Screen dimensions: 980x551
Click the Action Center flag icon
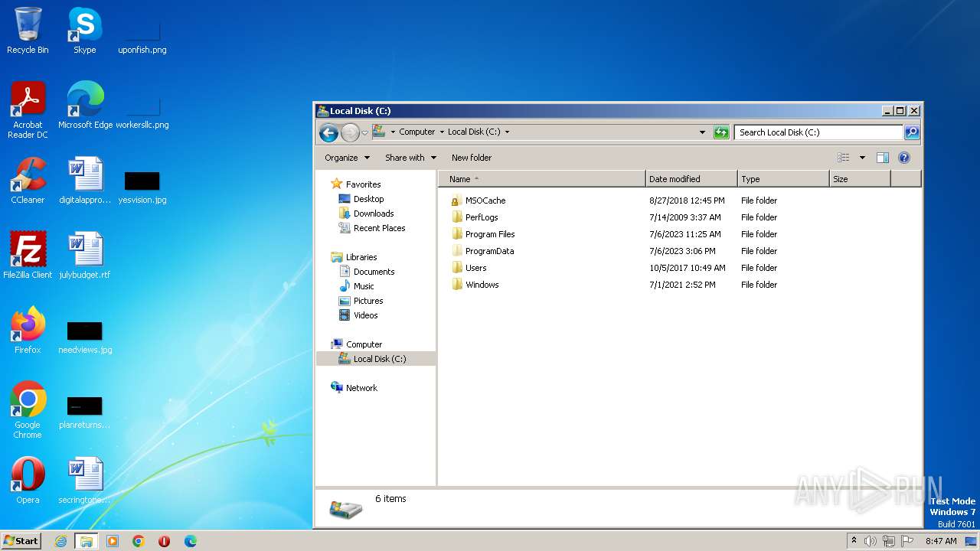pos(907,541)
